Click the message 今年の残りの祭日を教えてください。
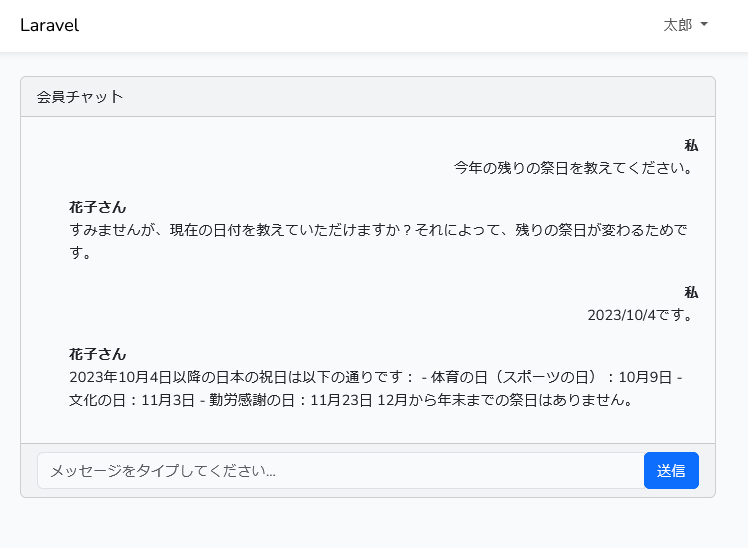748x548 pixels. [573, 168]
